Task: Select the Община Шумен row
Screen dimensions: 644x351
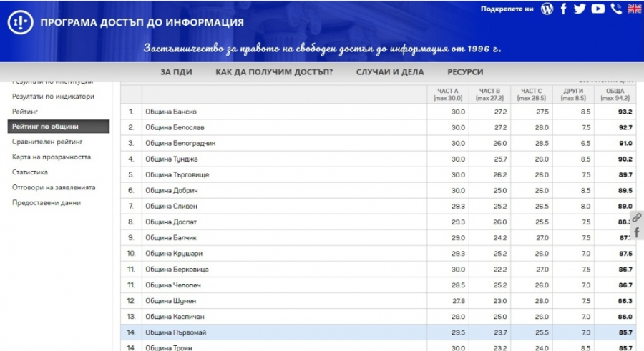Action: pos(379,301)
